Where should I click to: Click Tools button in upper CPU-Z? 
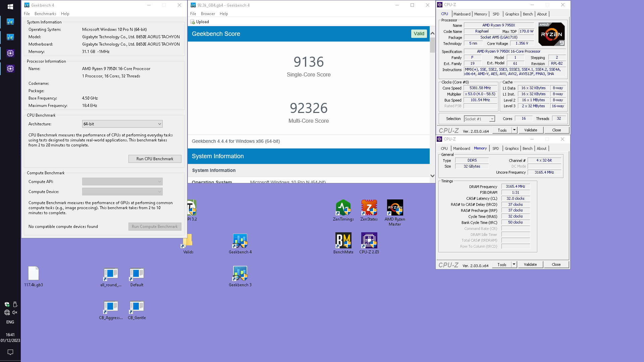(x=502, y=130)
